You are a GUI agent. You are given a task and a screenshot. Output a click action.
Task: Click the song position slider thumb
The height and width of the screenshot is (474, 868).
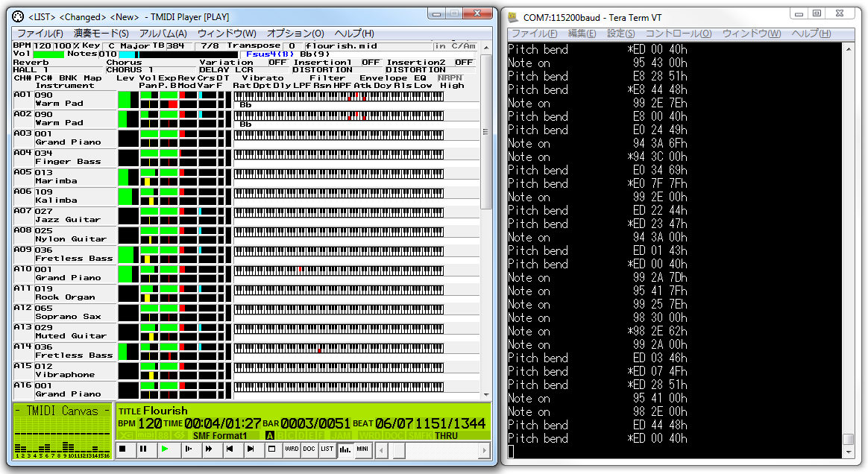(x=398, y=451)
